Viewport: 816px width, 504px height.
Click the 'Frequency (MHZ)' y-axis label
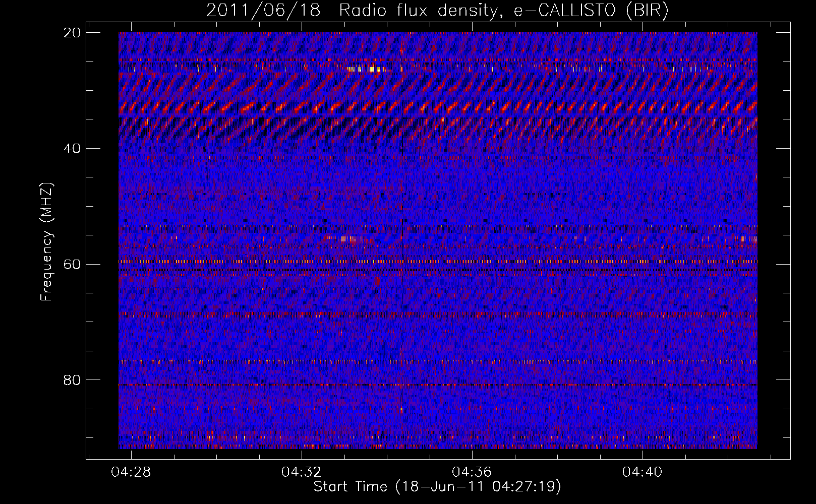46,242
